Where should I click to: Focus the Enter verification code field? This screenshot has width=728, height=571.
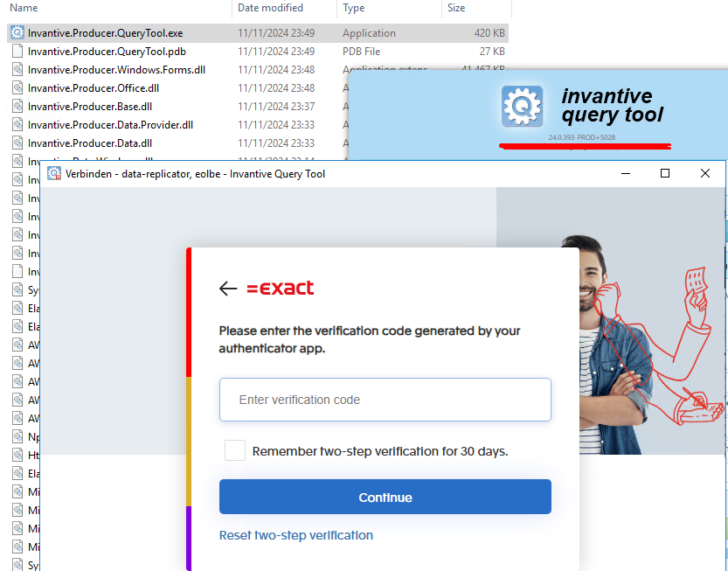click(385, 400)
